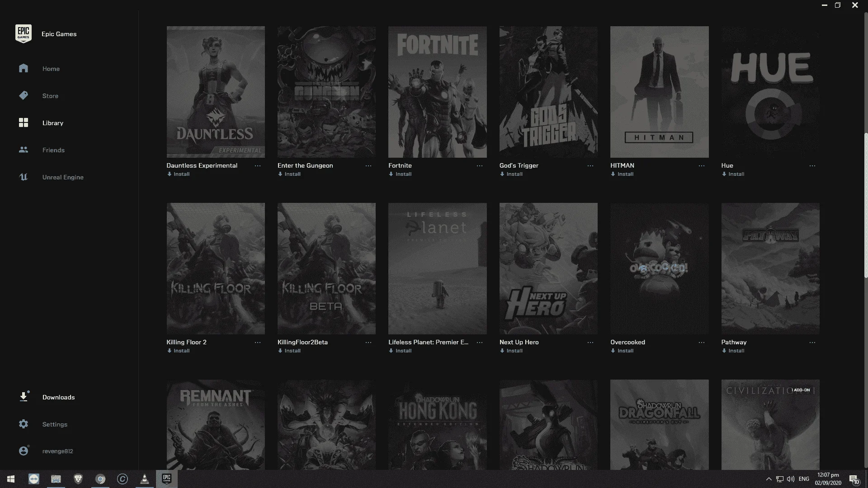Open VLC from the taskbar
The width and height of the screenshot is (868, 488).
pos(145,479)
